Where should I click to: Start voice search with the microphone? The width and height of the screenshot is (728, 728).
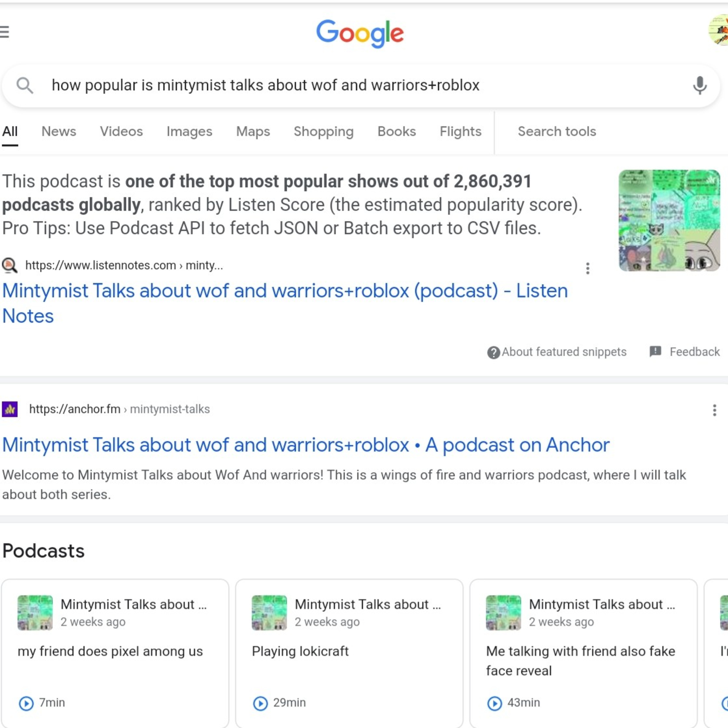click(x=699, y=85)
